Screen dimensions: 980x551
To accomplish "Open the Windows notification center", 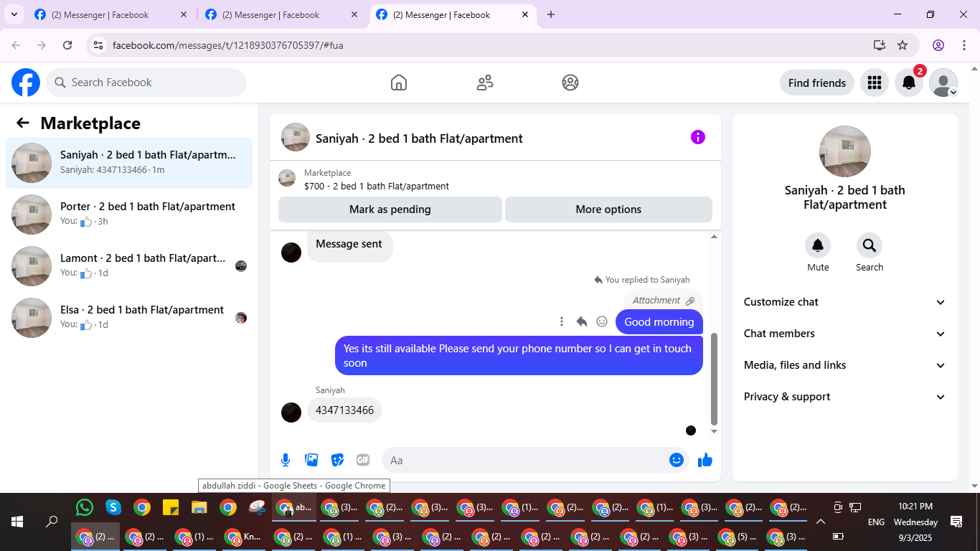I will tap(956, 522).
